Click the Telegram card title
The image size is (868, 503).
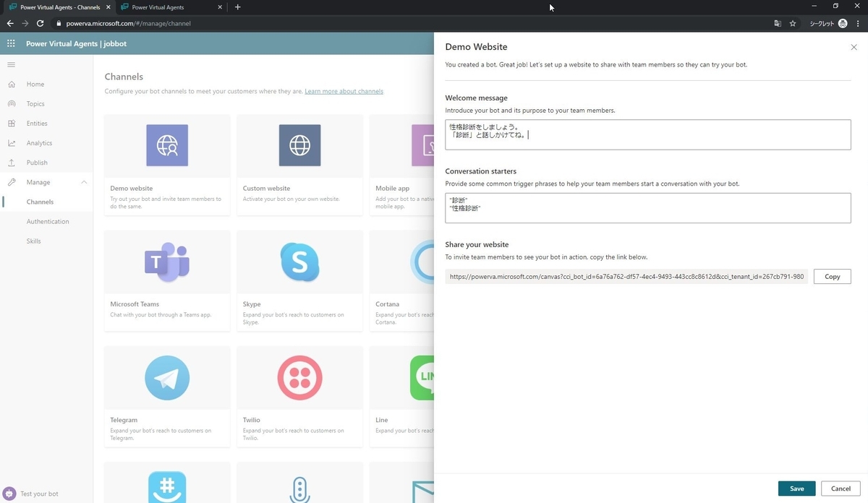pyautogui.click(x=124, y=420)
